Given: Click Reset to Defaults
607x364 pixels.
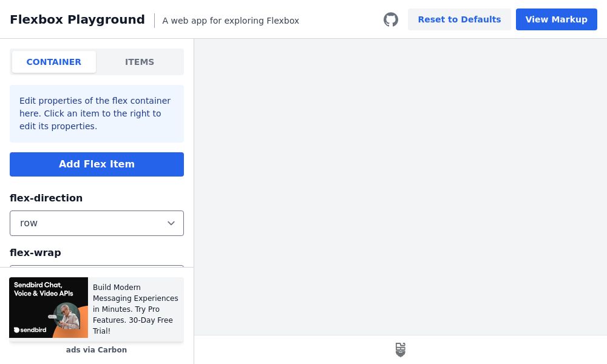Looking at the screenshot, I should pos(459,19).
